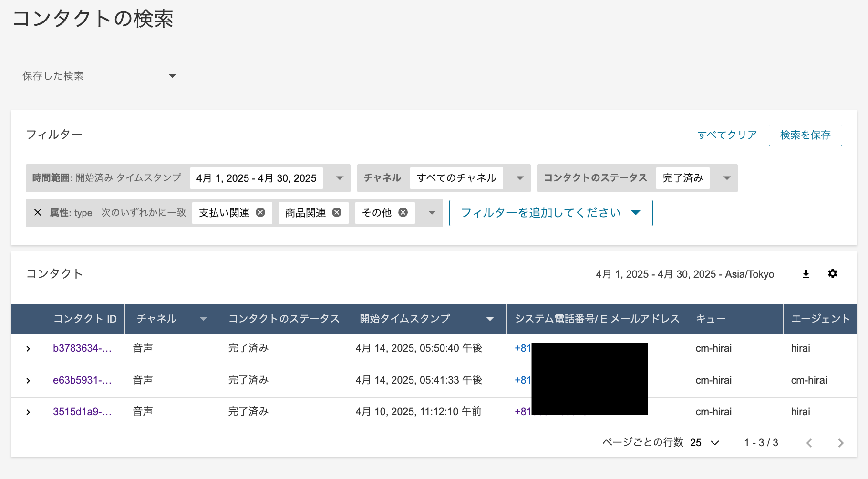
Task: Click date range 4月 1, 2025 - 4月 30, 2025 field
Action: 256,178
